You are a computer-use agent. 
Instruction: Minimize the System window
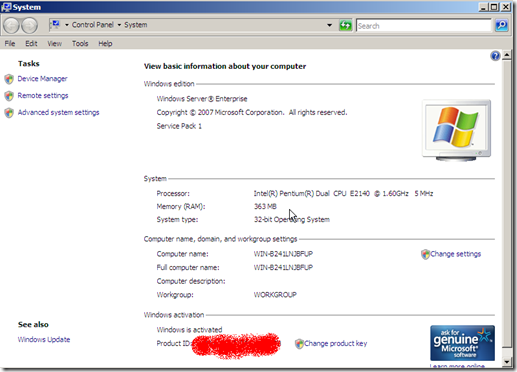pos(483,7)
